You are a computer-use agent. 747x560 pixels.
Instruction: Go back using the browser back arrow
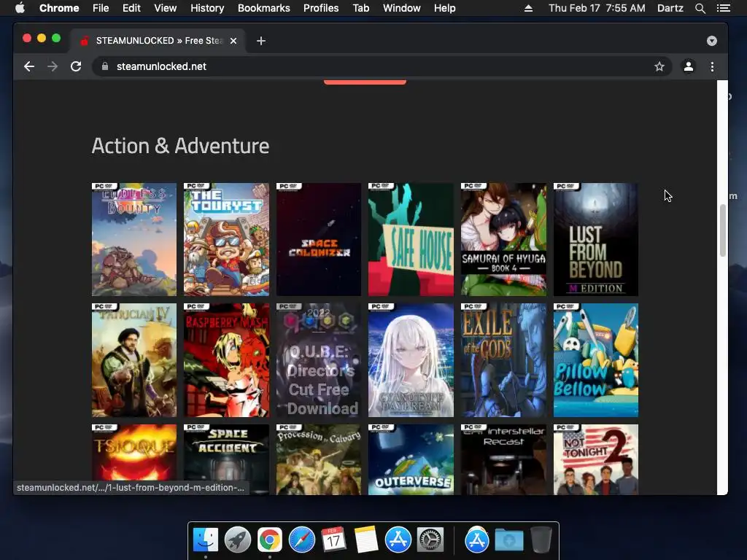(x=29, y=66)
